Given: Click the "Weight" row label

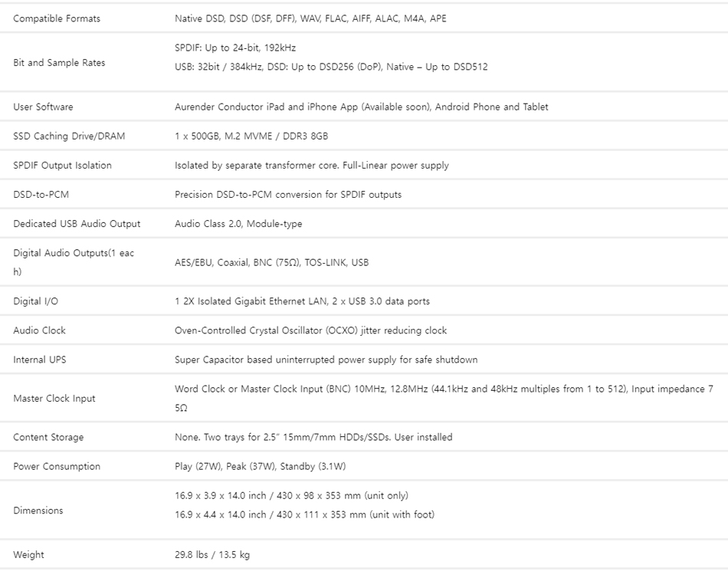Looking at the screenshot, I should pos(28,555).
